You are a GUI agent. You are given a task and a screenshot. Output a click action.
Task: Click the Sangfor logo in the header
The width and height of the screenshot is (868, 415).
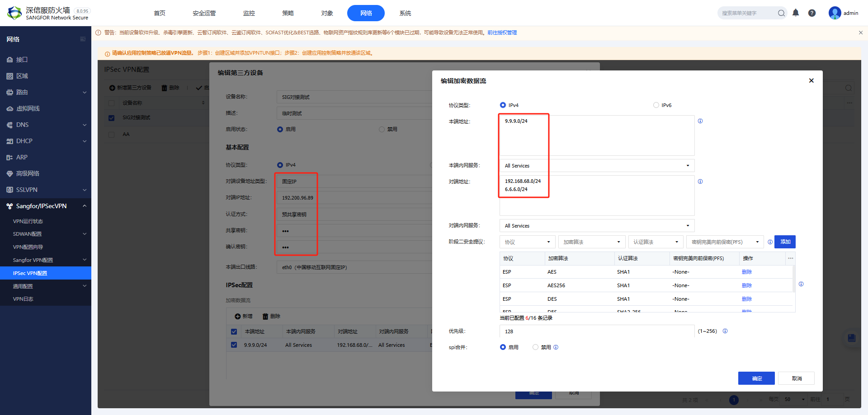14,13
